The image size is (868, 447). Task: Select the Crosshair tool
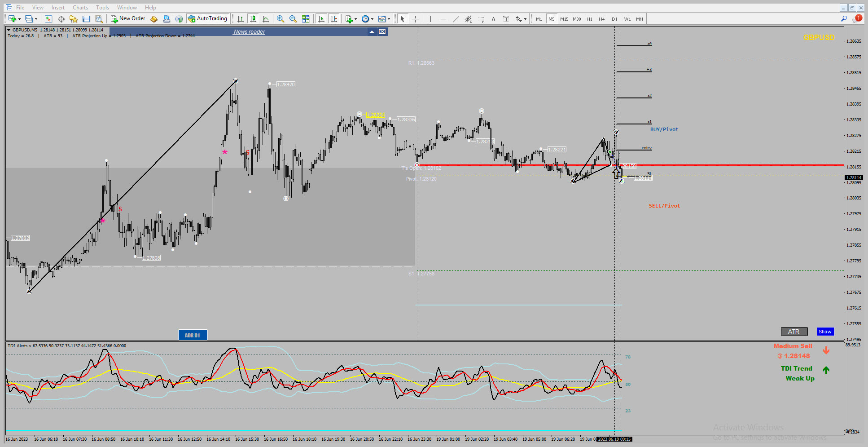(416, 19)
